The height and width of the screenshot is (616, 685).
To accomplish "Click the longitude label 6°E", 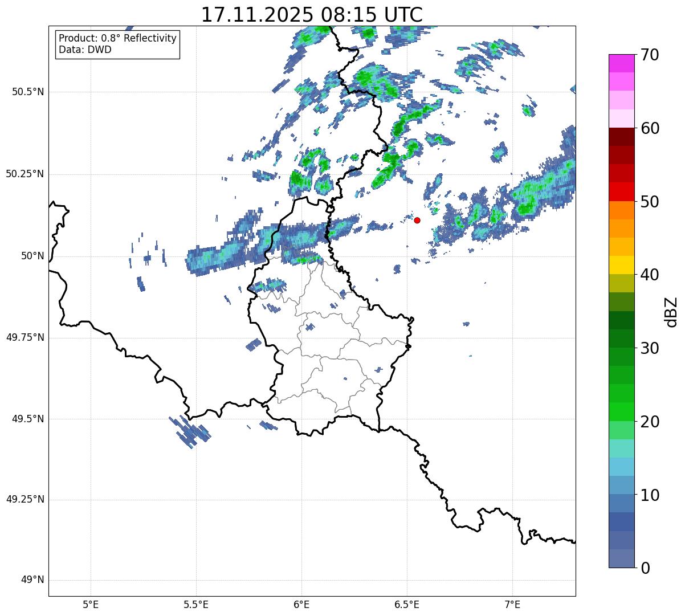I will pyautogui.click(x=301, y=605).
